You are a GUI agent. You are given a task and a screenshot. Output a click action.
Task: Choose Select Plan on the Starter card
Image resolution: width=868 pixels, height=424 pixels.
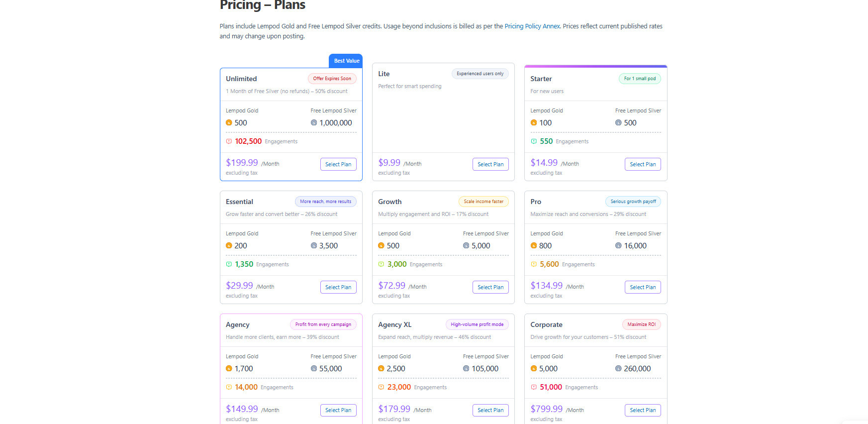tap(643, 164)
